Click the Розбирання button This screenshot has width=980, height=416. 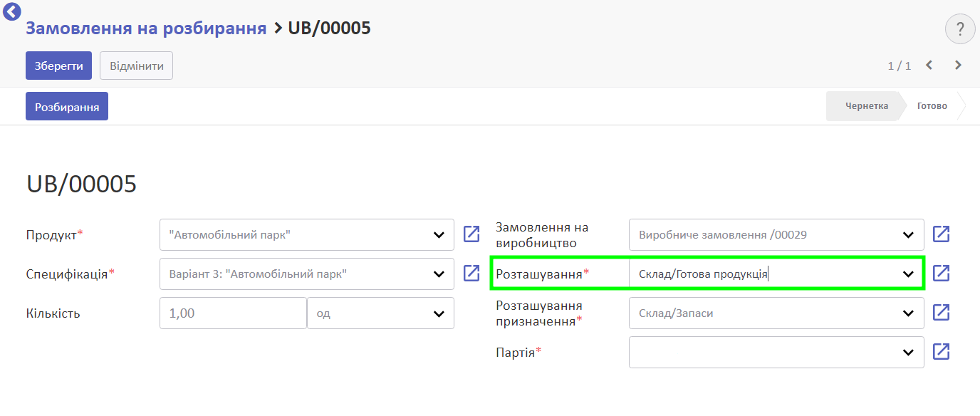click(x=67, y=106)
